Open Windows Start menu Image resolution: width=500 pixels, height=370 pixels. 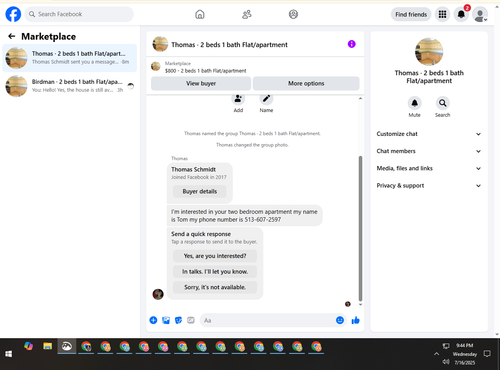(x=9, y=354)
